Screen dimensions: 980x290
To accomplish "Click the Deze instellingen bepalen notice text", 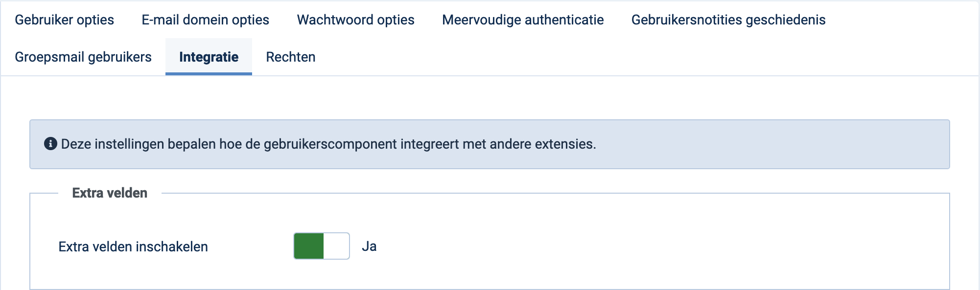I will pos(328,144).
